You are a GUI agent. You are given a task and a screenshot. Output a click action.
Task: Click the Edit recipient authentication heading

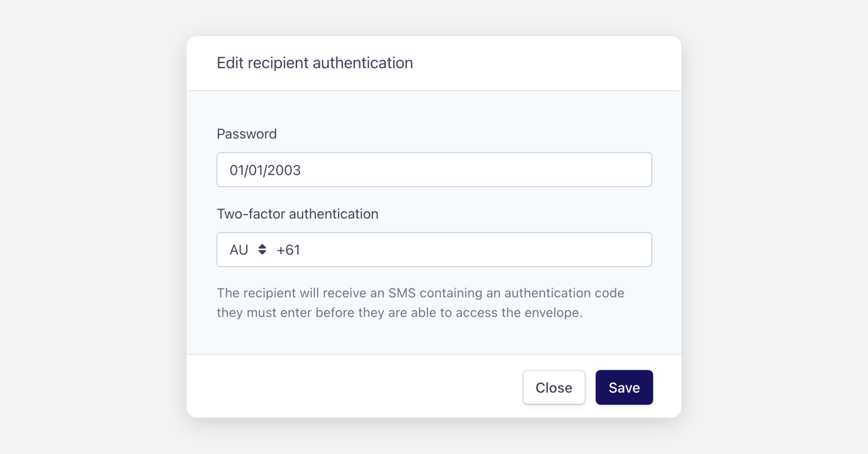point(315,63)
